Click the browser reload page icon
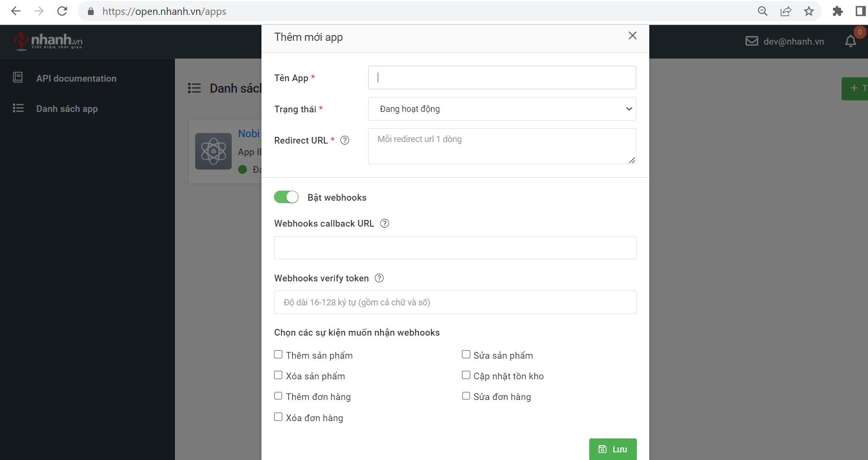 (62, 11)
